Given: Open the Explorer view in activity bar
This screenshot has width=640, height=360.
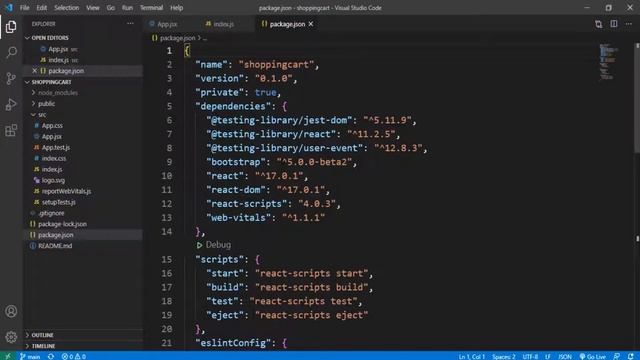Looking at the screenshot, I should click(x=11, y=27).
